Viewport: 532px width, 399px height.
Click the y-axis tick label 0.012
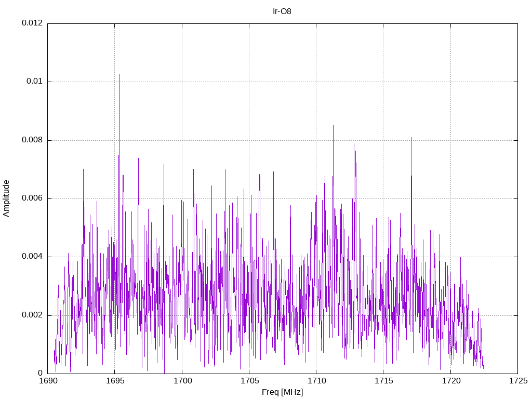(x=32, y=23)
